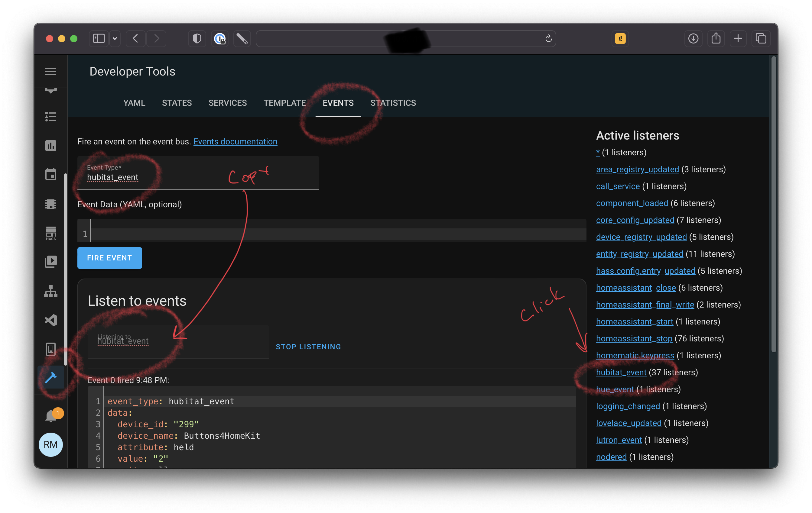
Task: Select core_config_updated listener
Action: (635, 220)
